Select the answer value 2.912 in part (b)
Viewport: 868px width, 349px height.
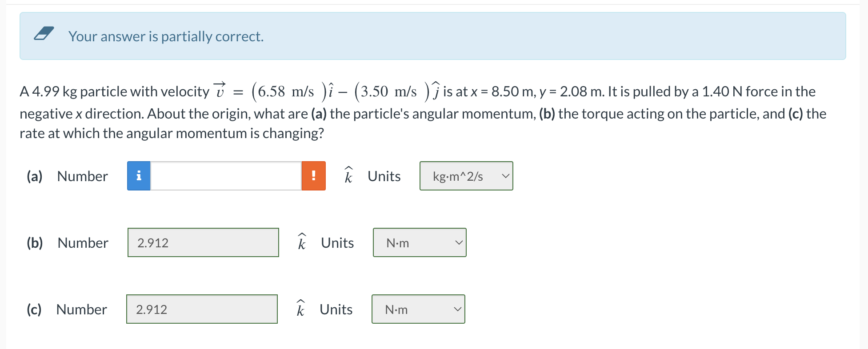pos(152,242)
